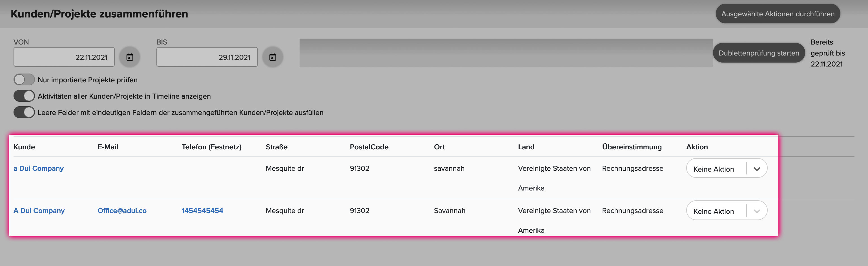Start duplicate check with 'Dublettenprüfung starten'
This screenshot has width=868, height=266.
pos(758,53)
